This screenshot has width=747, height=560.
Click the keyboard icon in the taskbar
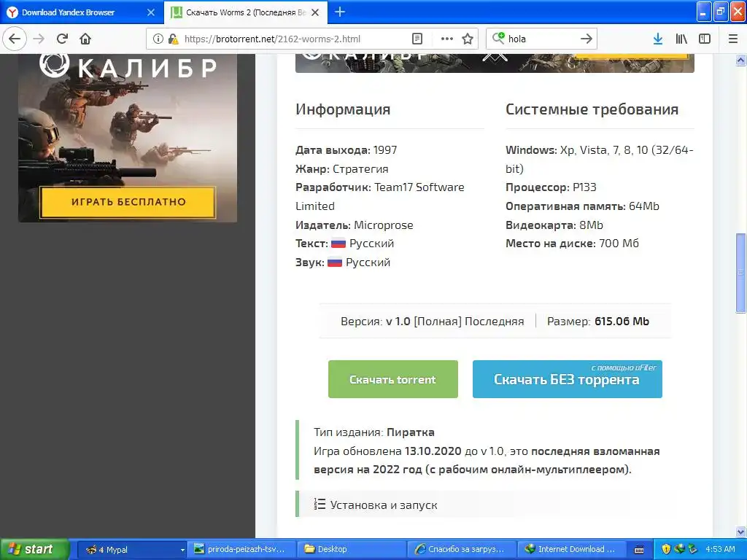click(x=639, y=550)
